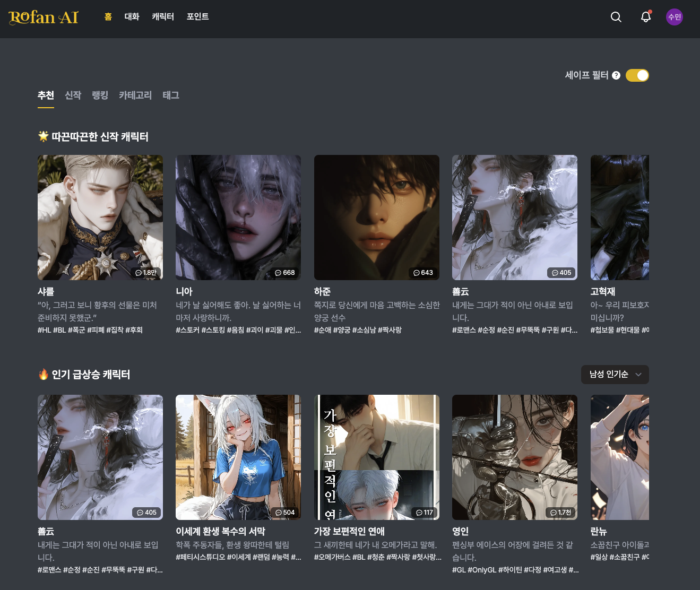
Task: Expand the chevron on 남성 인기순
Action: coord(638,375)
